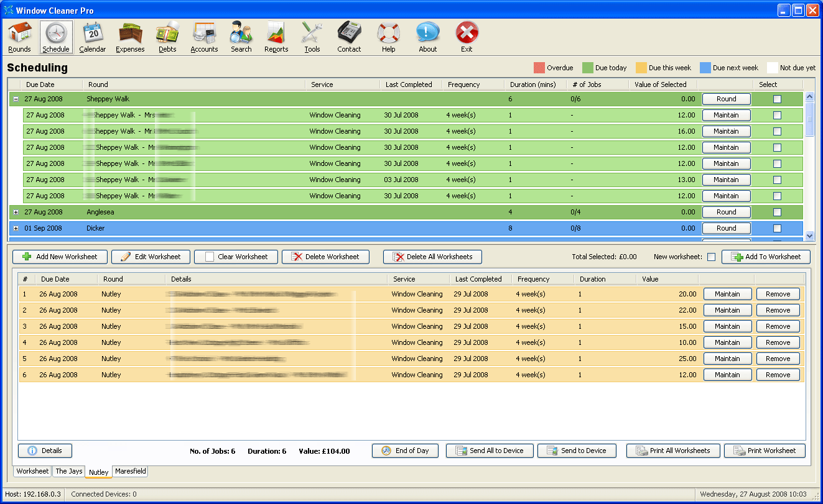
Task: Tick the Dicker round select checkbox
Action: (777, 228)
